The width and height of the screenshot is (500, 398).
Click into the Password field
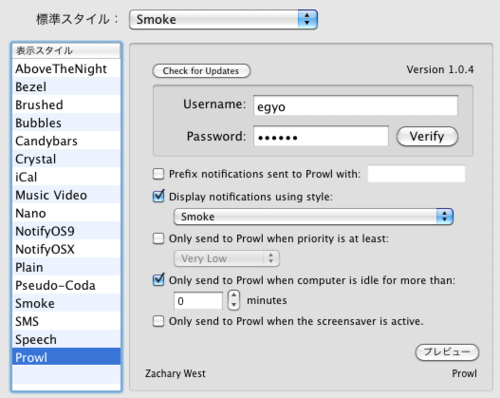click(x=321, y=136)
